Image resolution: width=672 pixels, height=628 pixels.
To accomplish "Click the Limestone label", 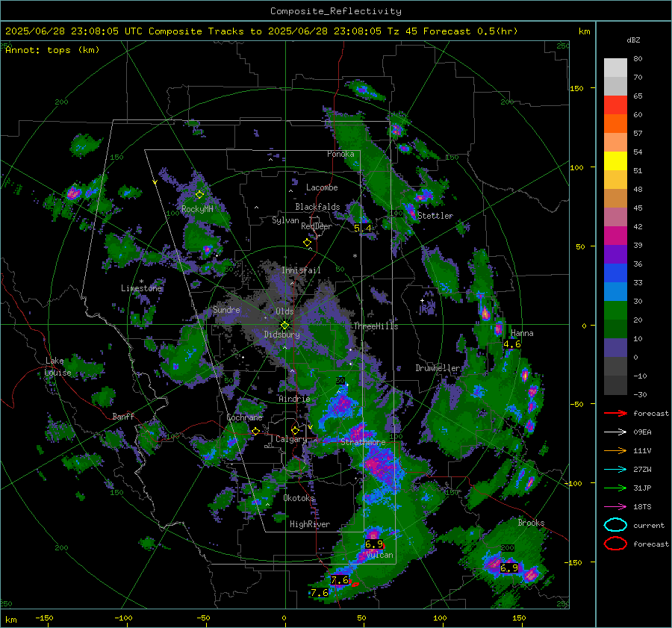I will (141, 288).
